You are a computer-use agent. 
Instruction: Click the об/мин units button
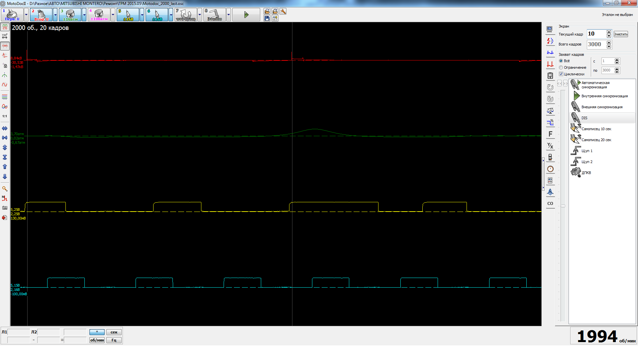click(97, 340)
